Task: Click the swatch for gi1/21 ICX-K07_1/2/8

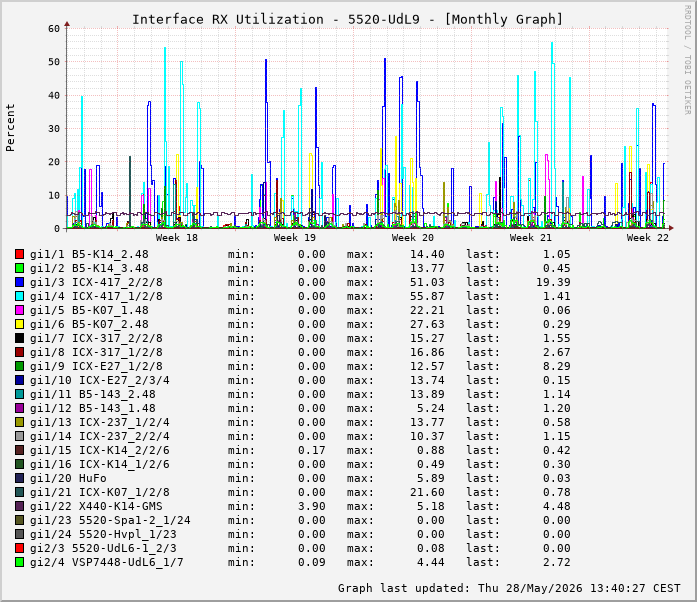Action: [19, 492]
